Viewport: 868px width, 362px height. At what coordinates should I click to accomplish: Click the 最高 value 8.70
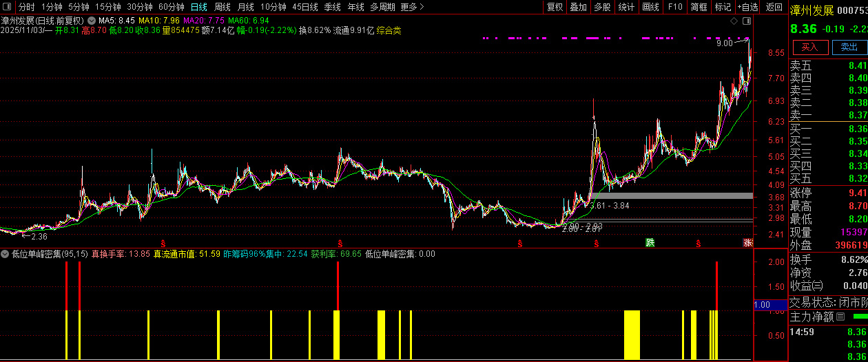(x=857, y=206)
